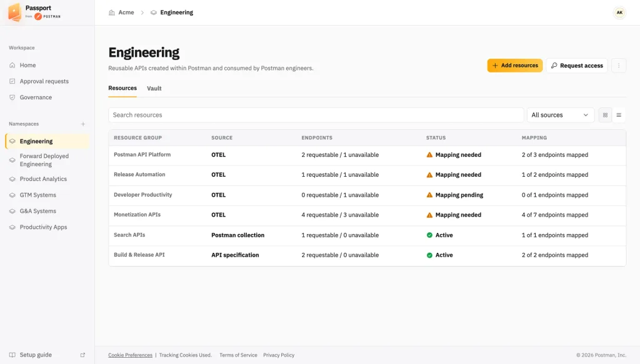Open the All sources dropdown
This screenshot has height=364, width=640.
pyautogui.click(x=560, y=115)
